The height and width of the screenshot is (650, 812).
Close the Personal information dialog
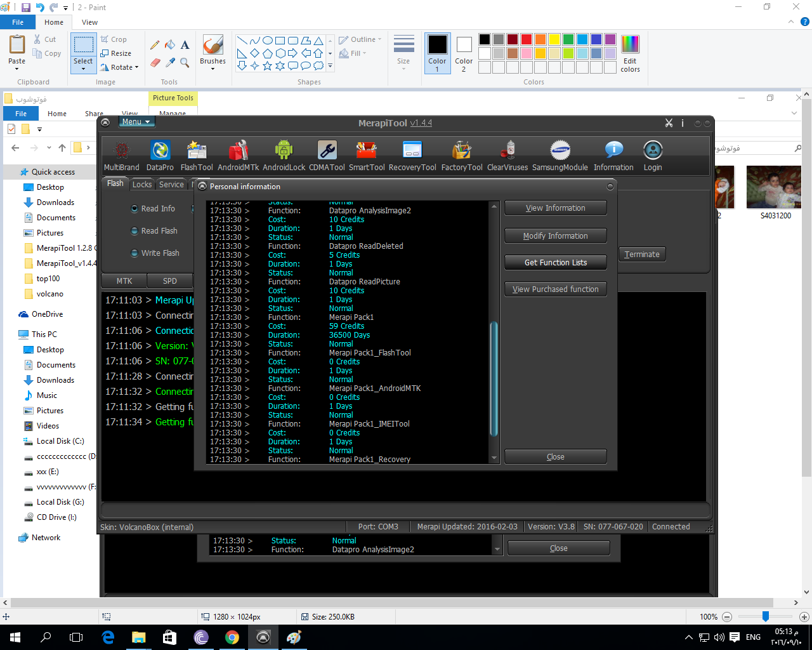tap(556, 457)
